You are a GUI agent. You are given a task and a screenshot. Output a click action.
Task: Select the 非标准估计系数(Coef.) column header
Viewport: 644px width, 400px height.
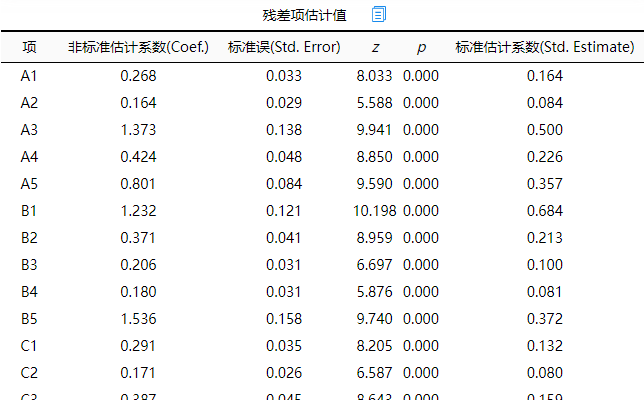click(138, 47)
